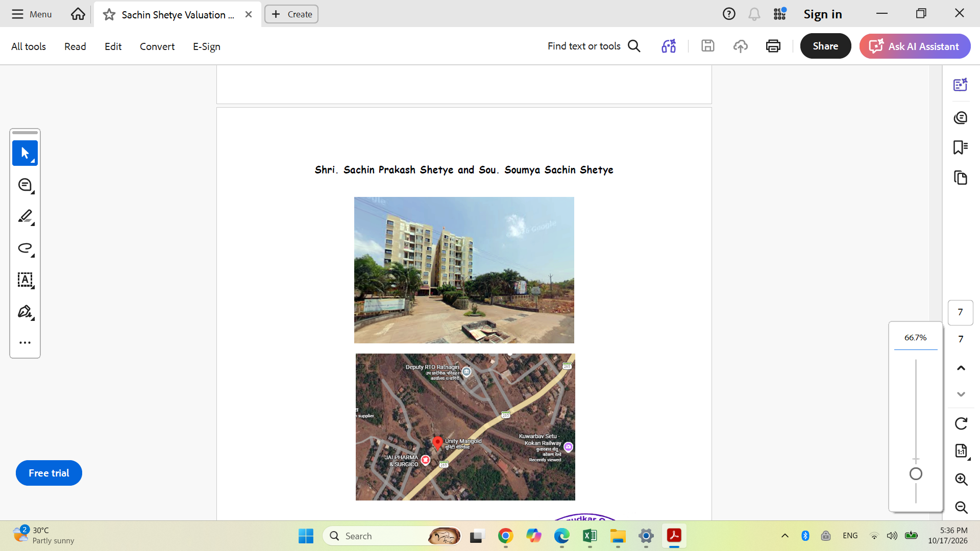This screenshot has width=980, height=551.
Task: Open the hamburger Menu
Action: pyautogui.click(x=32, y=14)
